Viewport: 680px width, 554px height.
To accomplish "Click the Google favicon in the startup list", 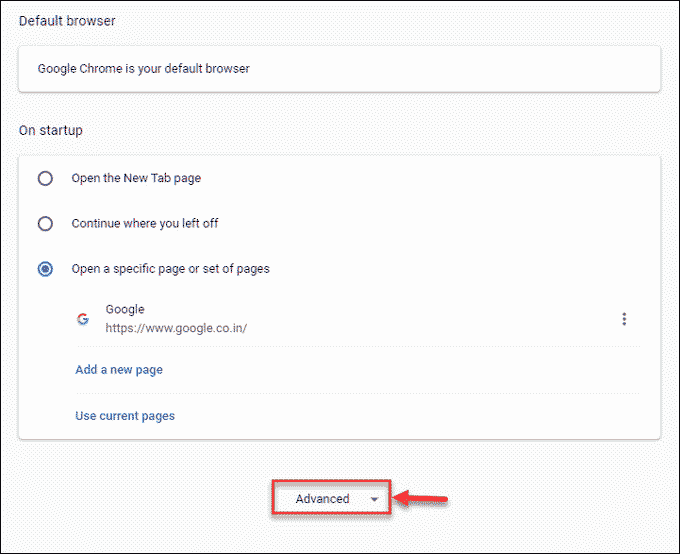I will tap(83, 320).
